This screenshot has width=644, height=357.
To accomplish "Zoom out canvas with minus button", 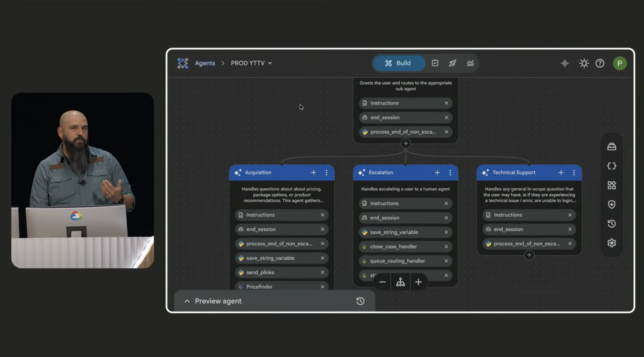I will pyautogui.click(x=382, y=282).
